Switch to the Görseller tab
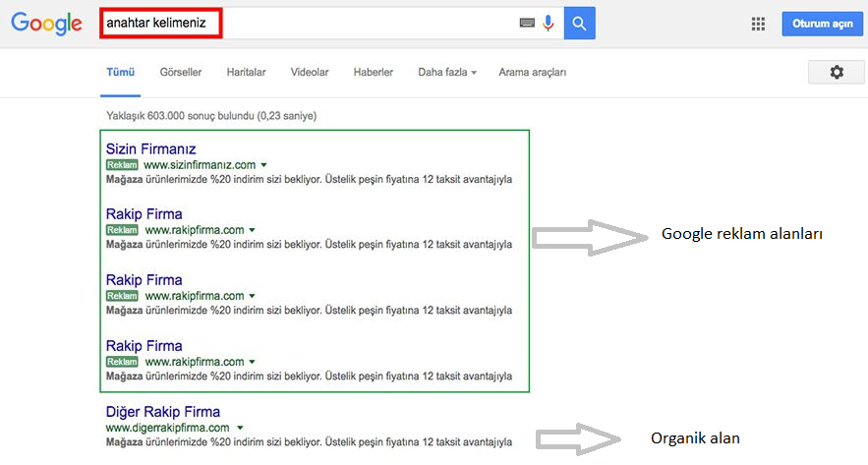This screenshot has height=465, width=868. [181, 72]
